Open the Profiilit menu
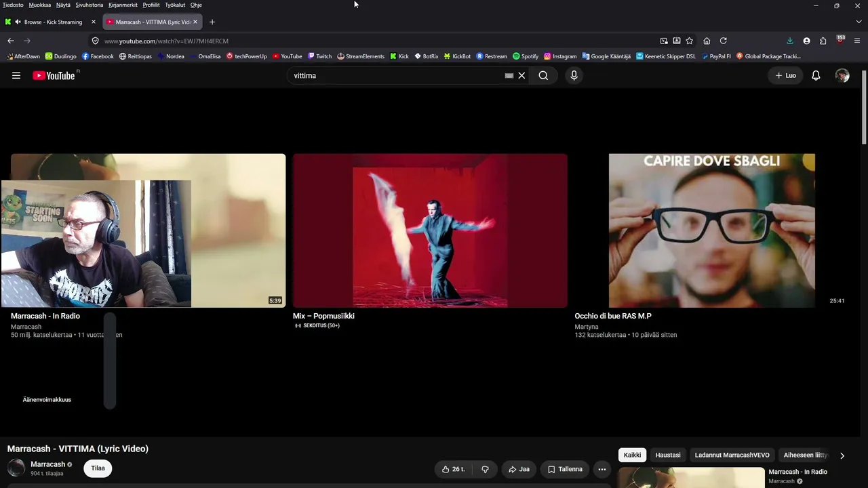 pos(151,5)
